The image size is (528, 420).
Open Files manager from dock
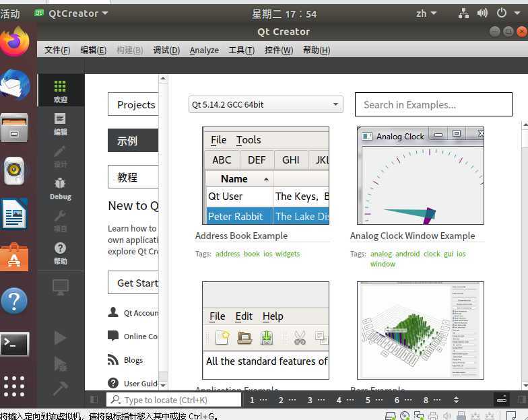pos(15,128)
